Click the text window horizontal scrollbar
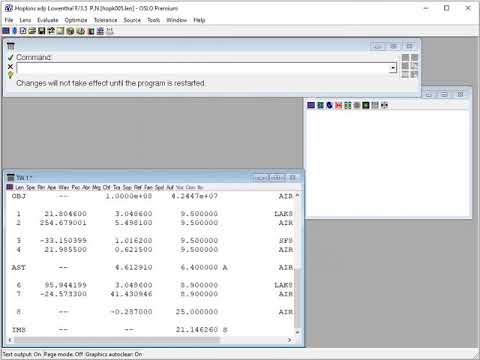 click(x=117, y=340)
